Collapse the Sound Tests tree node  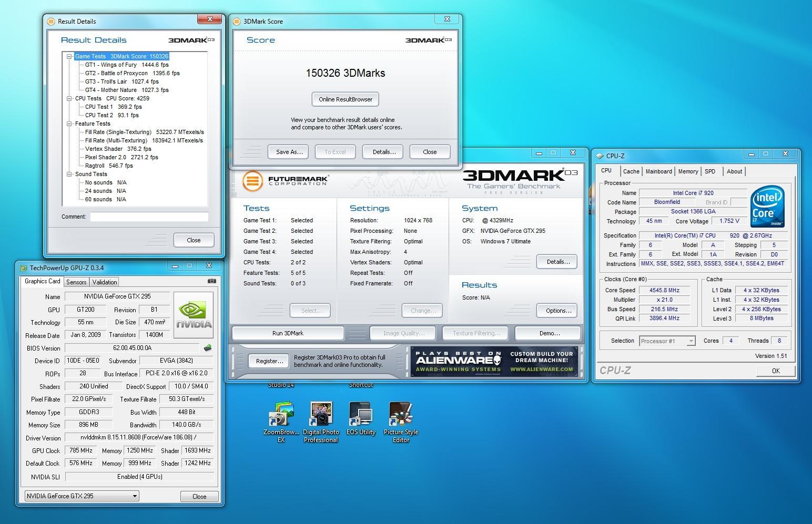69,174
